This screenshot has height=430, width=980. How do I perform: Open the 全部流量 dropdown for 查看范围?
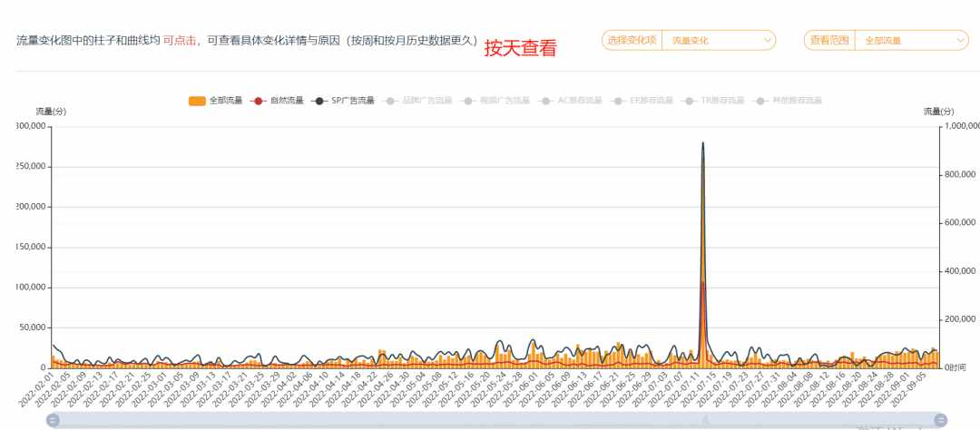[x=911, y=40]
